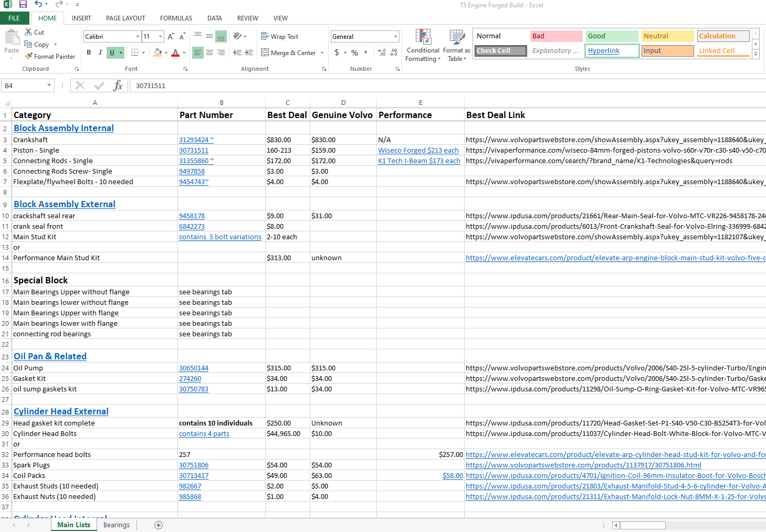
Task: Click the Block Assembly Internal hyperlink
Action: click(x=64, y=128)
